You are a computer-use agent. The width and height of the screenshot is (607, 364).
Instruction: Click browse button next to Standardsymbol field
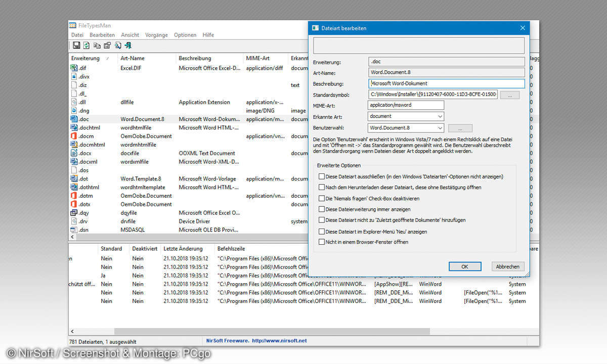tap(510, 95)
